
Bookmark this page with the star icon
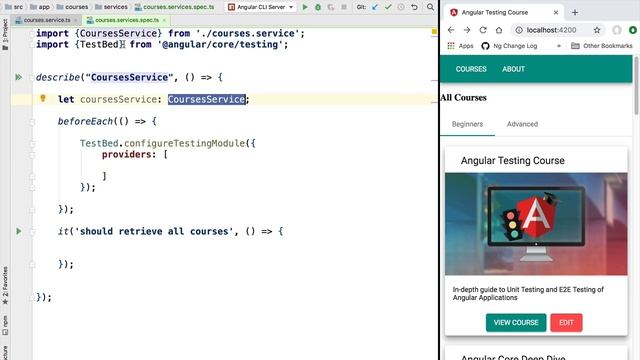(597, 30)
